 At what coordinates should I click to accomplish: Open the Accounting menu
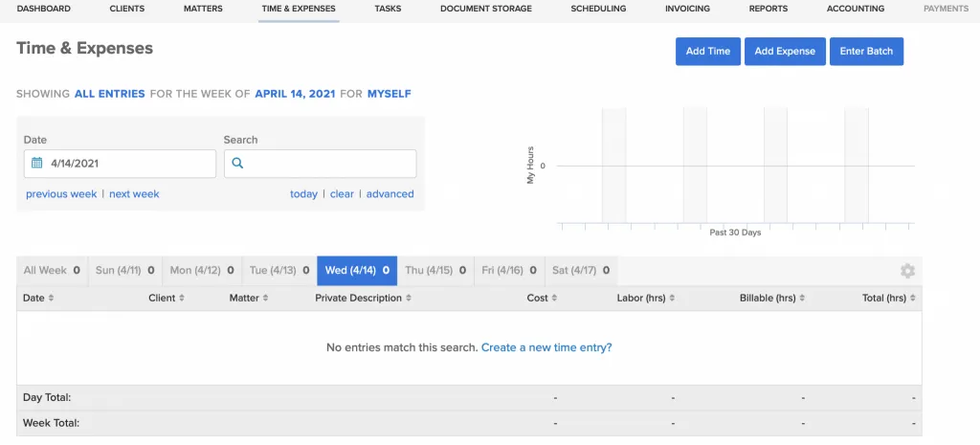click(856, 9)
